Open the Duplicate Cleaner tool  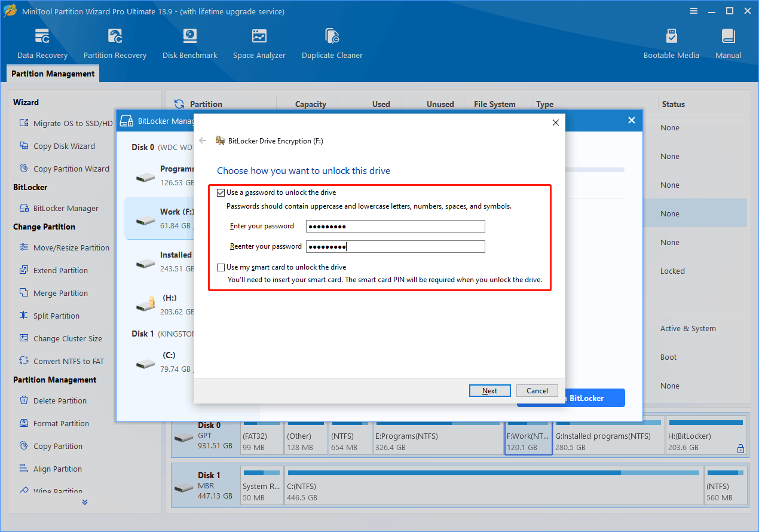pyautogui.click(x=332, y=44)
